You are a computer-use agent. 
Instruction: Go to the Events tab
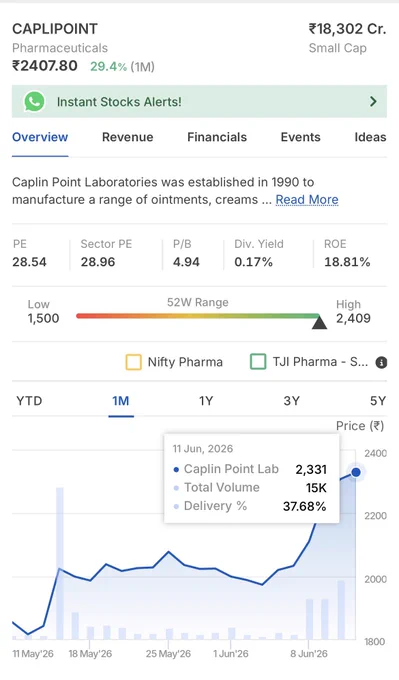[301, 137]
